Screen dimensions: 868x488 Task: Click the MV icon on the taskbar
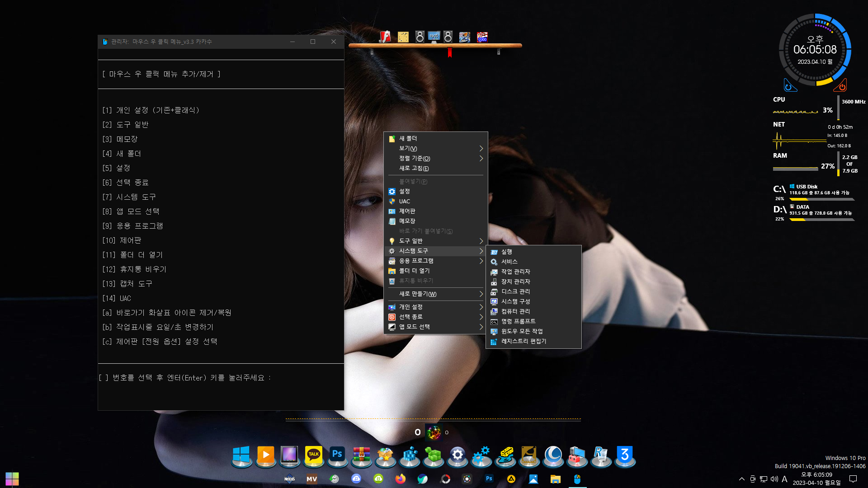(311, 479)
